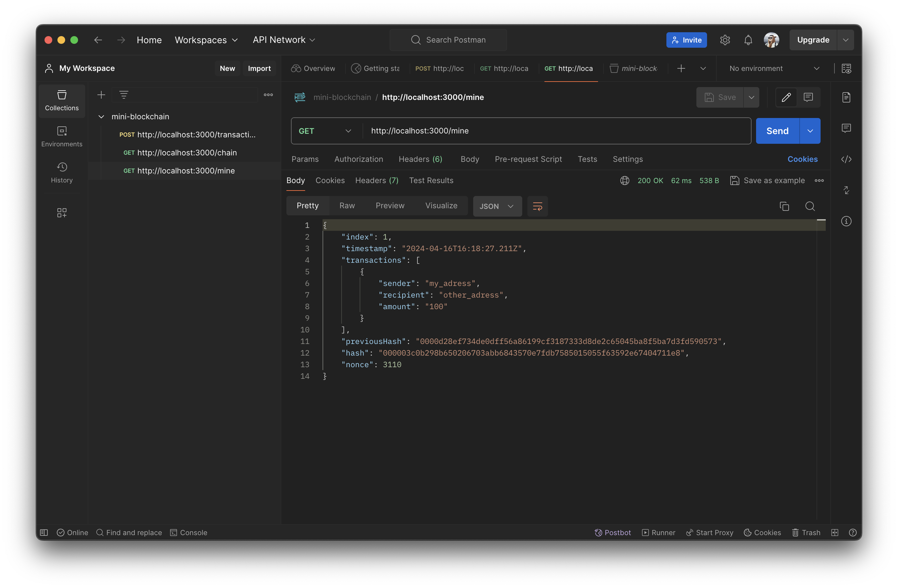Switch response view to Raw

point(347,206)
